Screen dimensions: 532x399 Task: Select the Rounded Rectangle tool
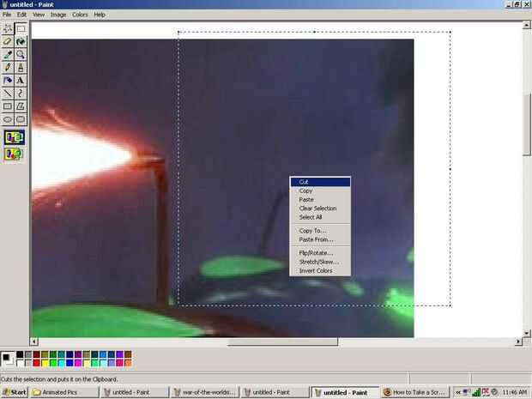(21, 119)
